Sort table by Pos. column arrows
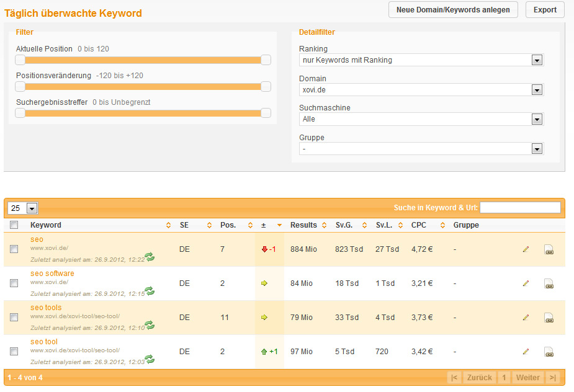Image resolution: width=574 pixels, height=392 pixels. (251, 225)
